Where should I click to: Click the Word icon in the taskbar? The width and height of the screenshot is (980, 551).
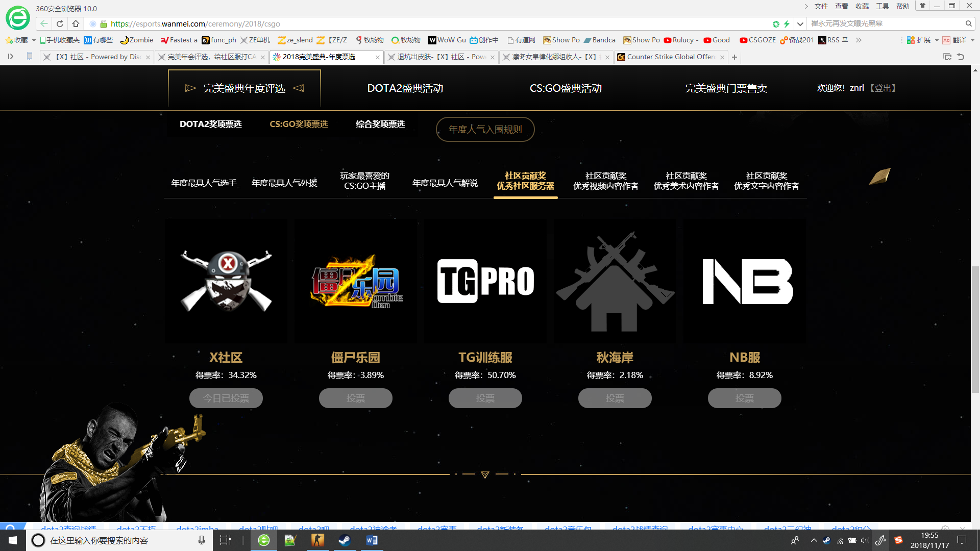point(372,540)
